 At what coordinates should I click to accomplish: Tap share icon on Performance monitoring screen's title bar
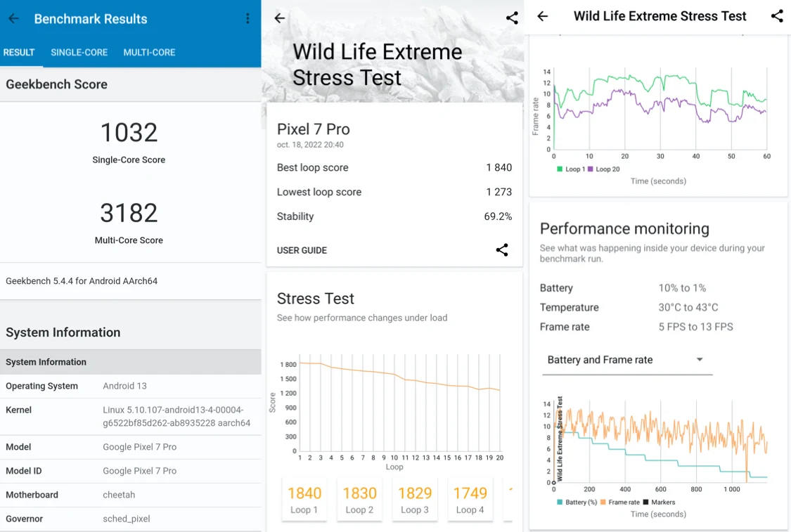click(x=778, y=16)
